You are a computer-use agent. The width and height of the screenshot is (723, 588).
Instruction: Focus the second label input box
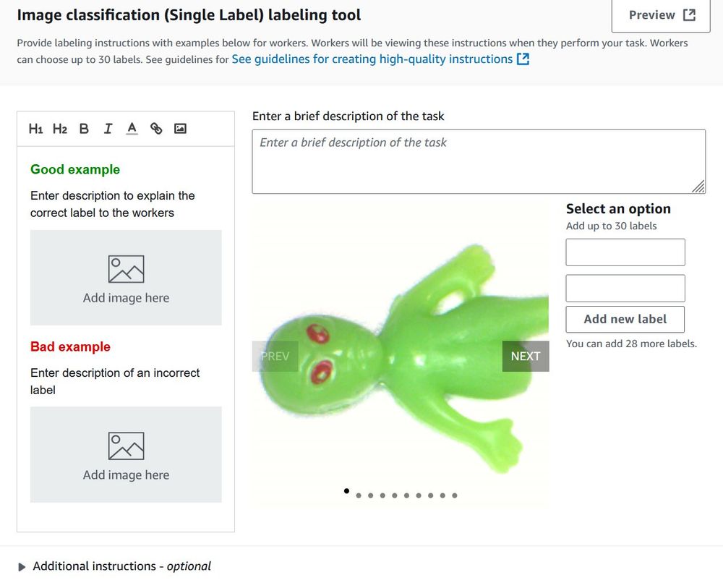click(x=625, y=288)
